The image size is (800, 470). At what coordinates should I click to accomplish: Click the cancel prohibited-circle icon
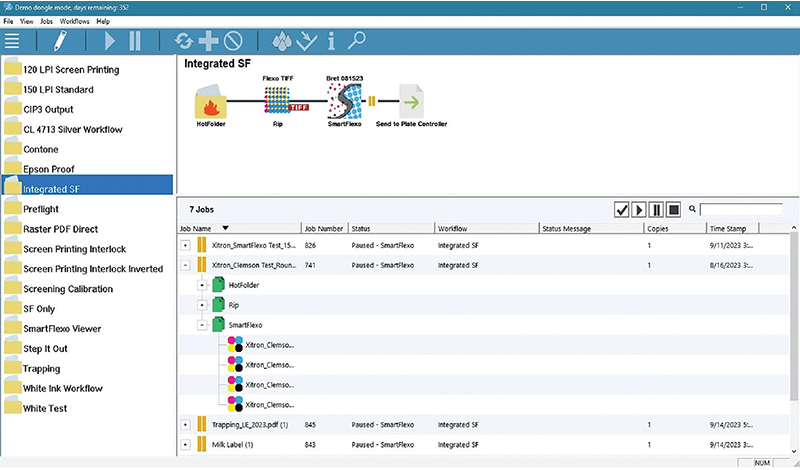(x=233, y=41)
